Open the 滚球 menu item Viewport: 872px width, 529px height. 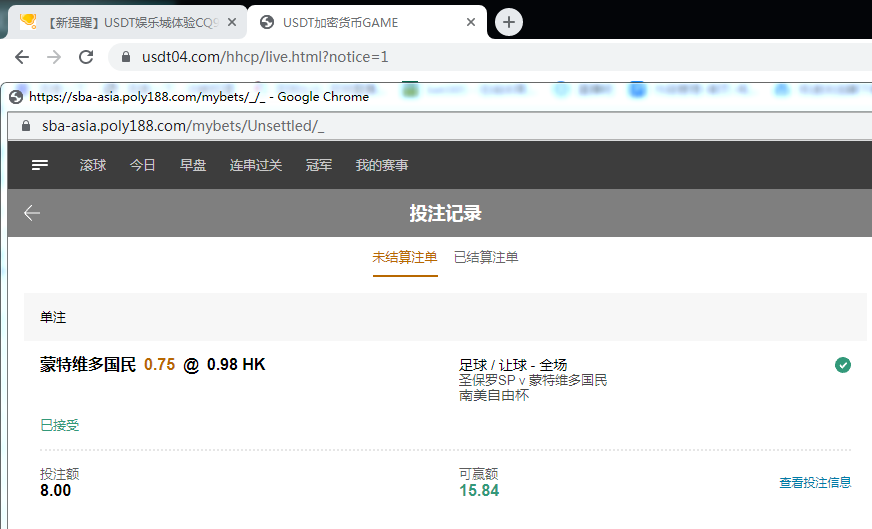pyautogui.click(x=93, y=165)
